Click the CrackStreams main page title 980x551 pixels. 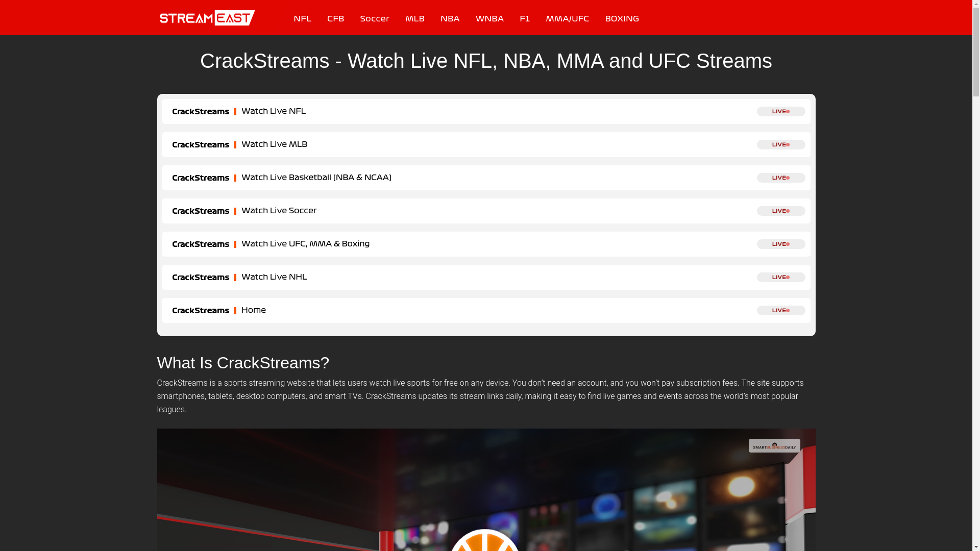coord(486,61)
